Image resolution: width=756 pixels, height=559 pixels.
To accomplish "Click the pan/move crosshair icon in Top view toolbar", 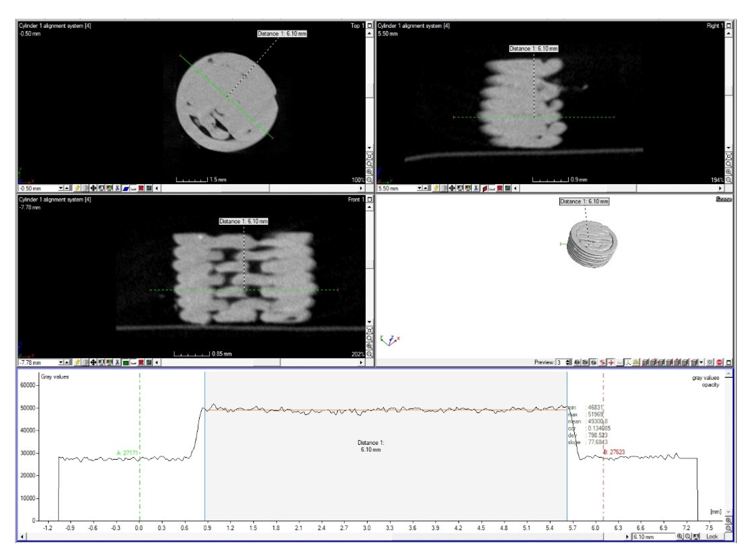I will 93,188.
